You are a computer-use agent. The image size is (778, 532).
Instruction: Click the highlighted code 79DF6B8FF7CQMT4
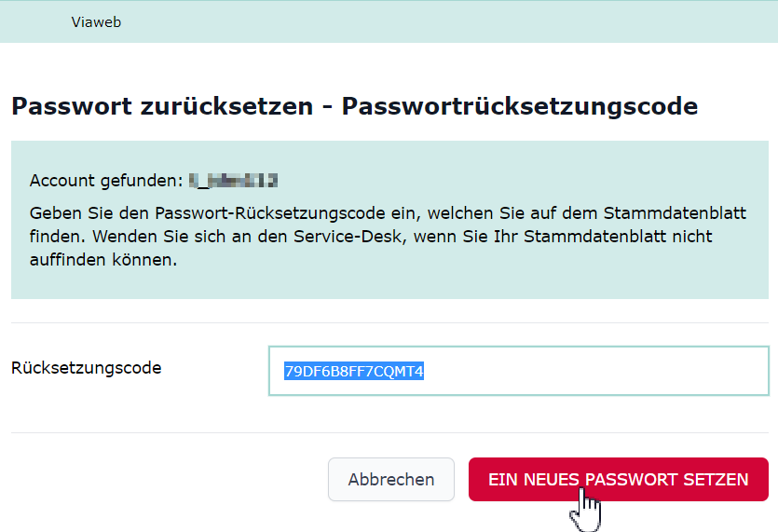(354, 372)
